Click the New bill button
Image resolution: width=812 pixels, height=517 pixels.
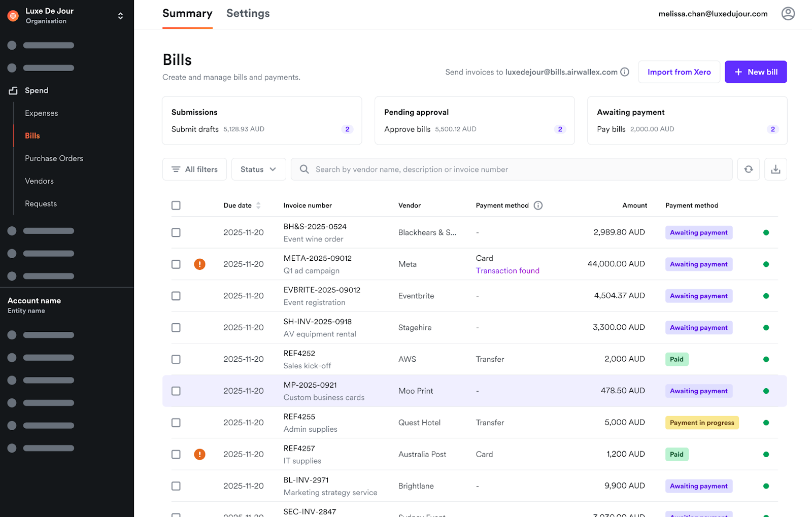coord(755,72)
